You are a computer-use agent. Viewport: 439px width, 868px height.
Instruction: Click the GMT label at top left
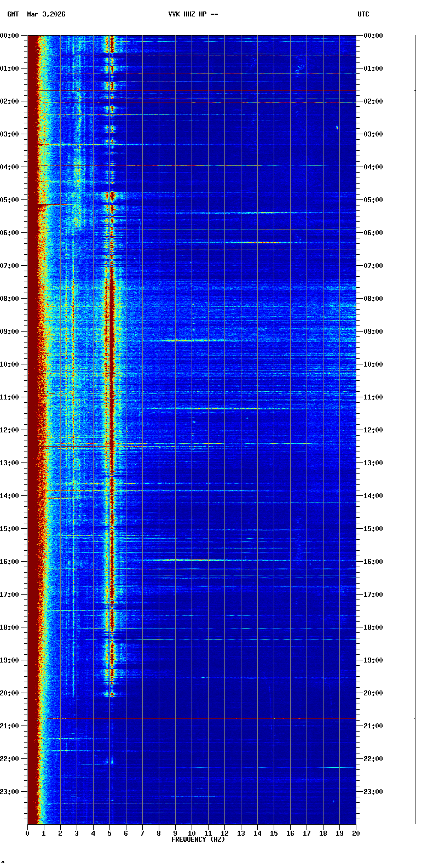pos(13,14)
